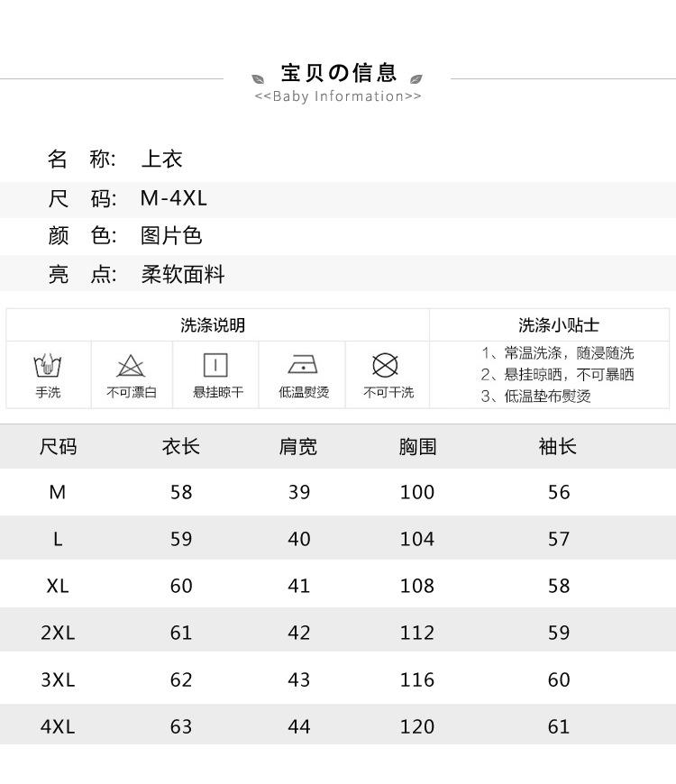Select the 洗涤说明 header
The height and width of the screenshot is (784, 676).
point(213,325)
